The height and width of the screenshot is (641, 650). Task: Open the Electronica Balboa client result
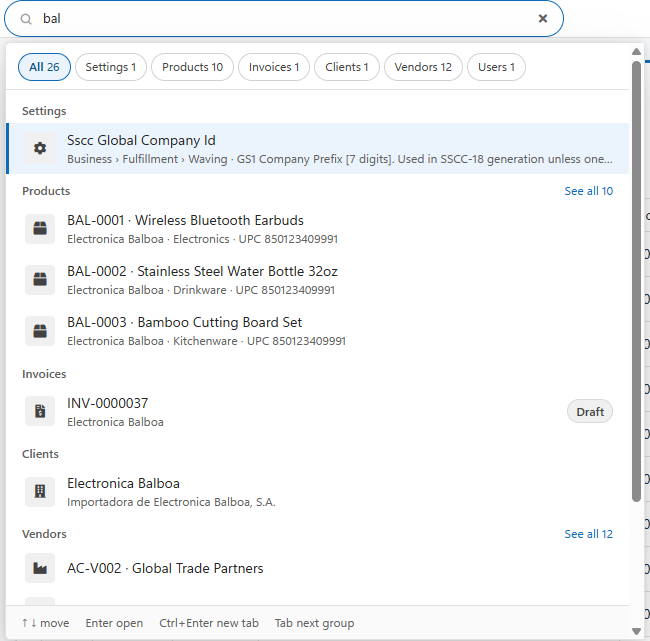coord(318,492)
